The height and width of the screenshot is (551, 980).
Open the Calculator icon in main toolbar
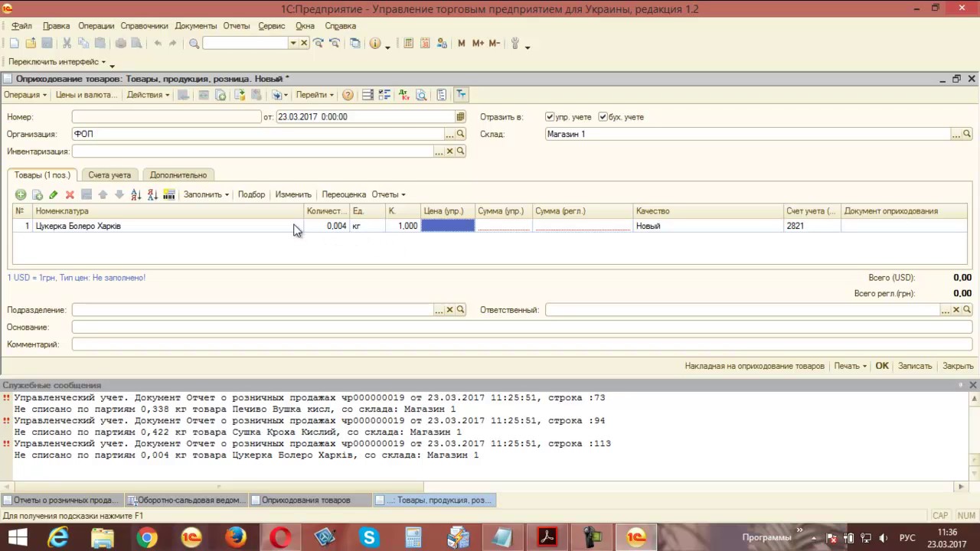(409, 44)
